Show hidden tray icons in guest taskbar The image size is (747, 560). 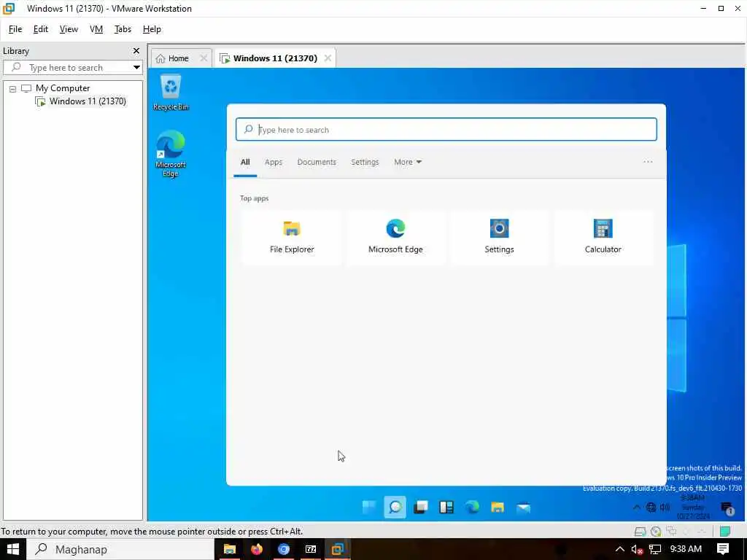pos(636,507)
